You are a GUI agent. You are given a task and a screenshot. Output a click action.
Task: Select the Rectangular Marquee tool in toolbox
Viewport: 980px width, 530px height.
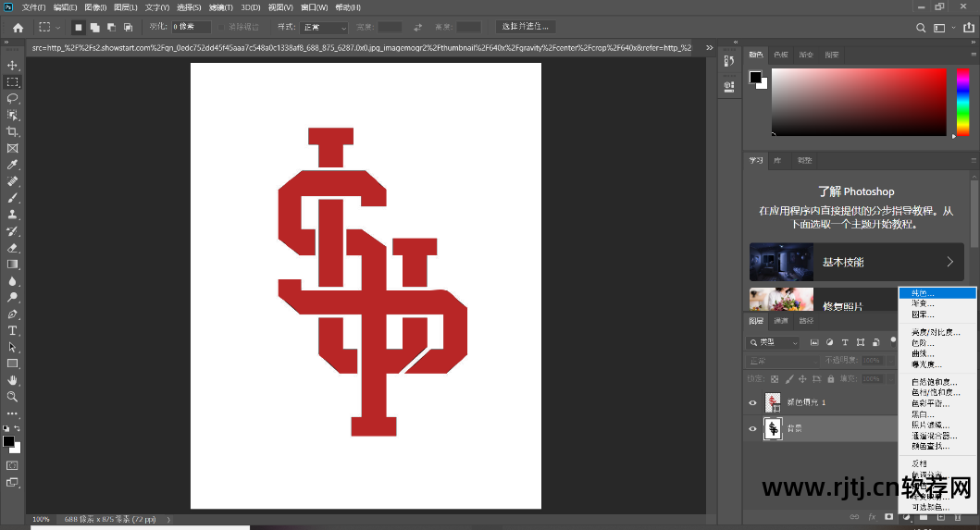pyautogui.click(x=12, y=82)
